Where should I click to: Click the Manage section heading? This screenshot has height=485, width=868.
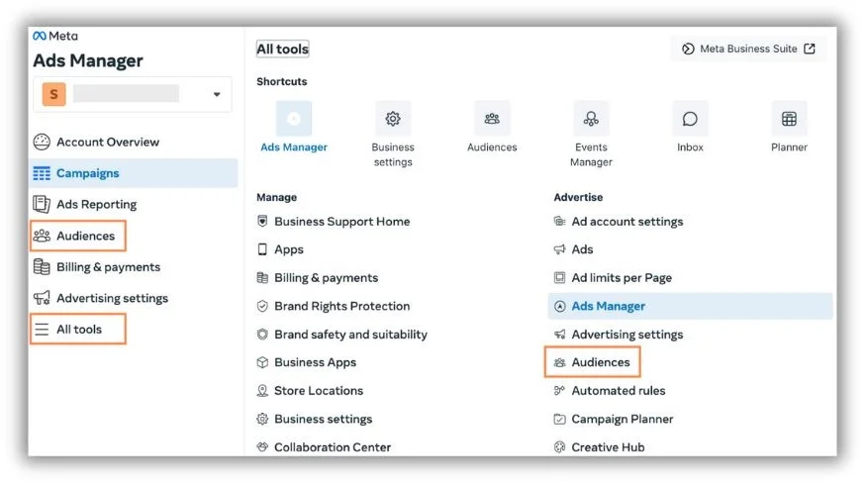tap(277, 197)
